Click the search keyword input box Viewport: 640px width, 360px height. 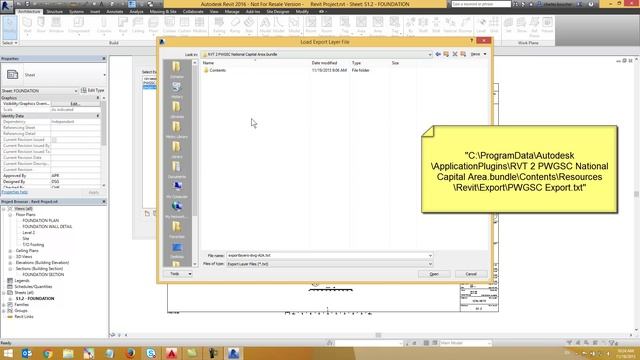coord(481,4)
